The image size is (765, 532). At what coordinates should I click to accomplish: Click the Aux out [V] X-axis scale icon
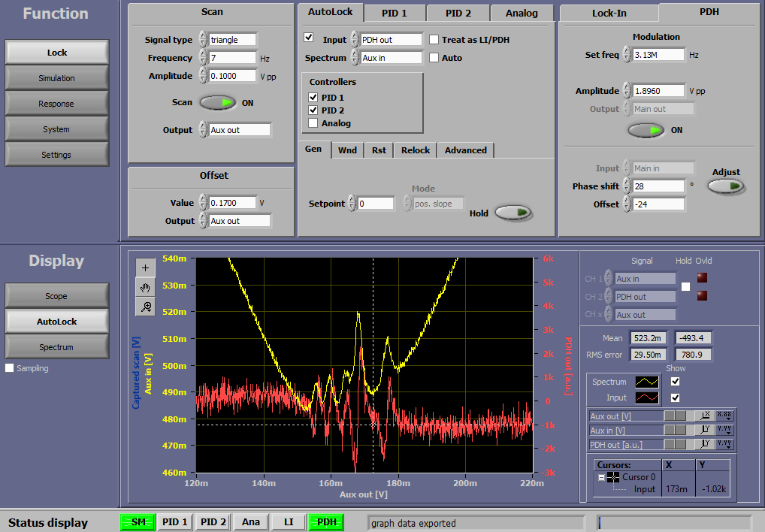[x=705, y=416]
